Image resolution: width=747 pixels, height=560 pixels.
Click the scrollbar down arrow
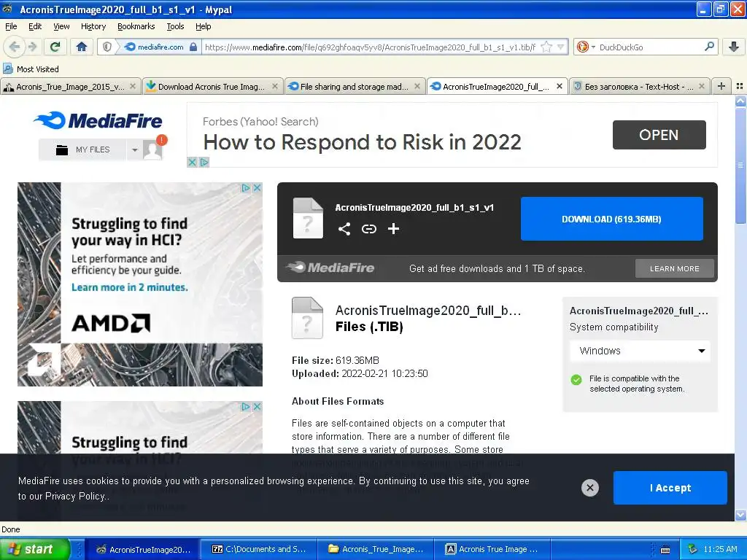click(x=740, y=515)
